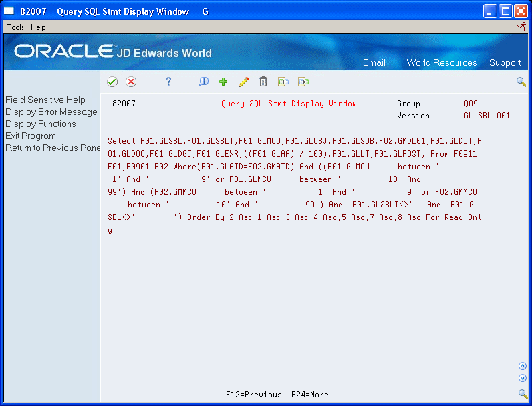This screenshot has width=532, height=406.
Task: Click the window system menu icon
Action: (9, 11)
